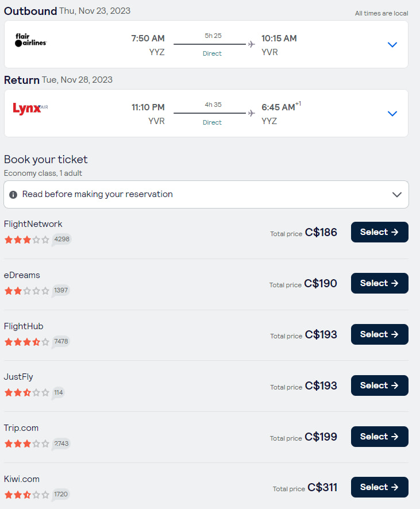Click FlightNetwork's star rating
Image resolution: width=420 pixels, height=509 pixels.
coord(26,240)
